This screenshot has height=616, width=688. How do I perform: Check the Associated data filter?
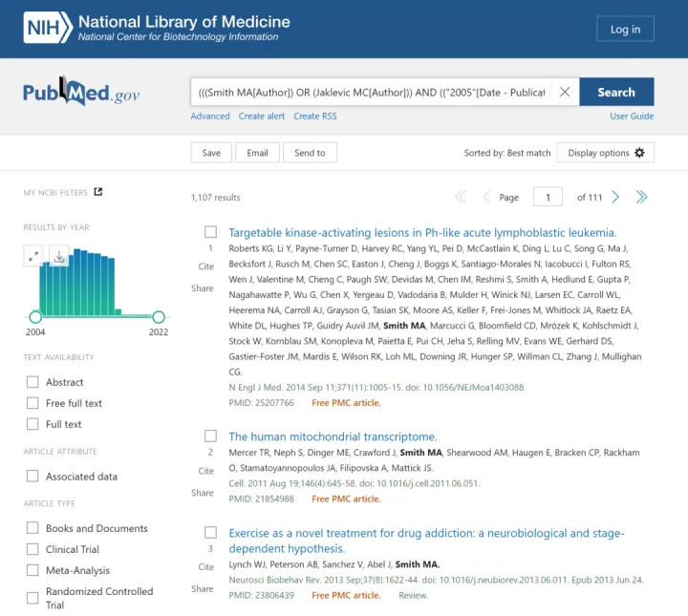point(32,477)
